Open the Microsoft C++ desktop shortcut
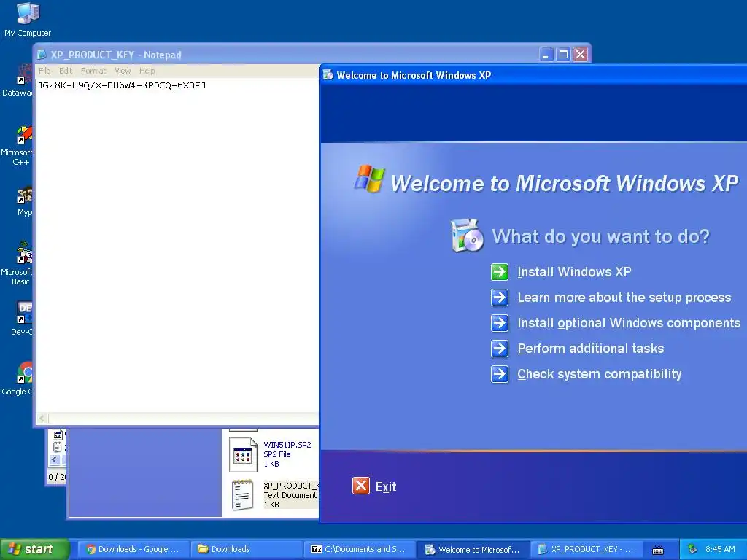The image size is (747, 560). tap(24, 135)
